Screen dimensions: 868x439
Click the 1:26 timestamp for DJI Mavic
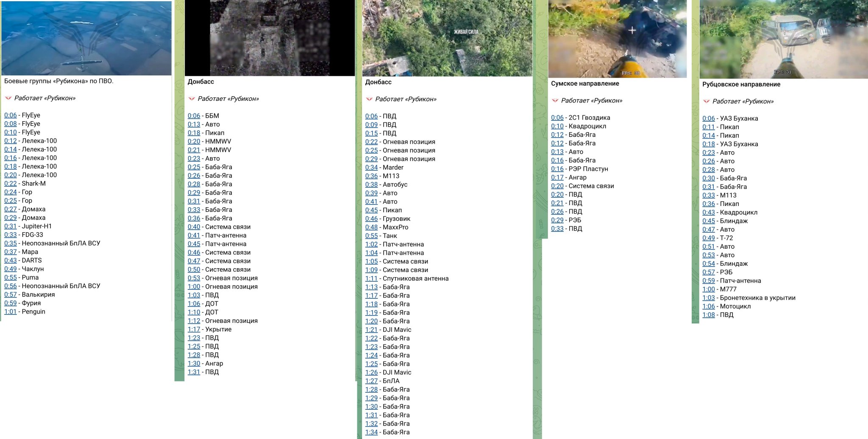tap(372, 372)
